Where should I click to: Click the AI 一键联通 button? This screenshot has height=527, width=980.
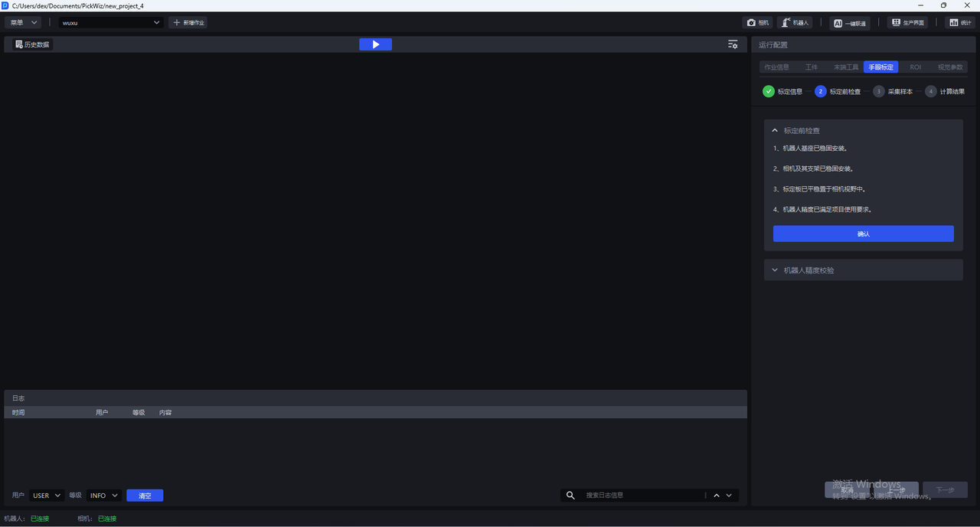(850, 23)
